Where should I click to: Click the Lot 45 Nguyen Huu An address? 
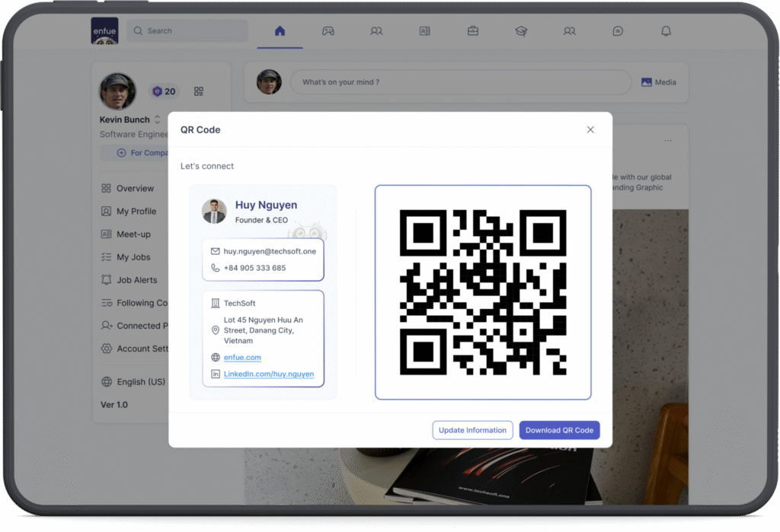pyautogui.click(x=263, y=330)
